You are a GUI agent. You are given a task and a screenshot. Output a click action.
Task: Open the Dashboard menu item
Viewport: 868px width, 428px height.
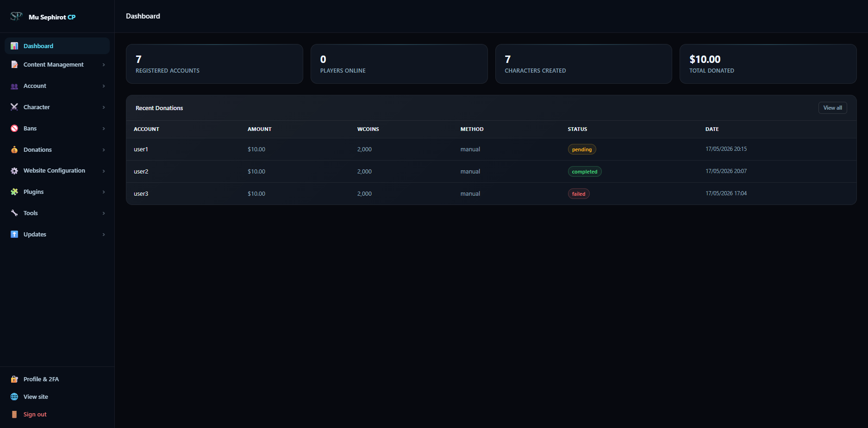57,46
